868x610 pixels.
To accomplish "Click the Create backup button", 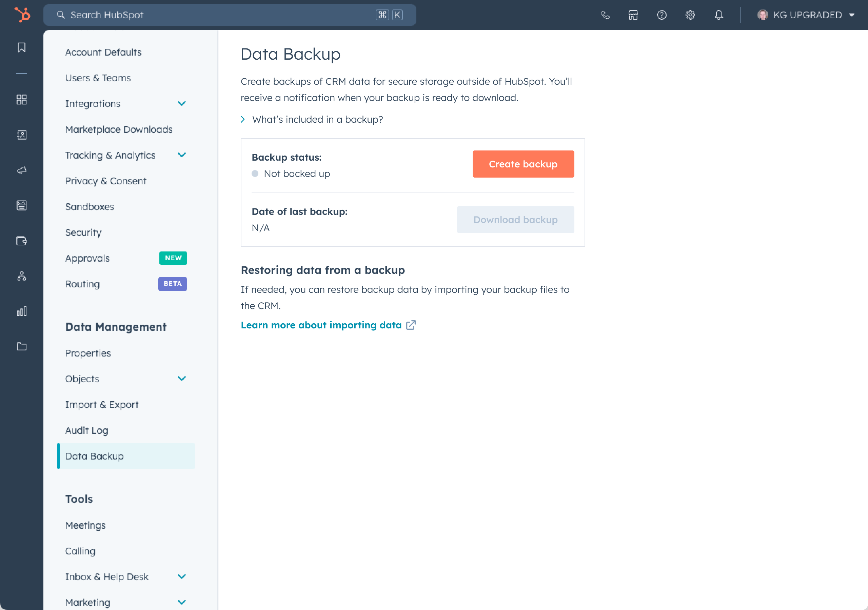I will [523, 164].
